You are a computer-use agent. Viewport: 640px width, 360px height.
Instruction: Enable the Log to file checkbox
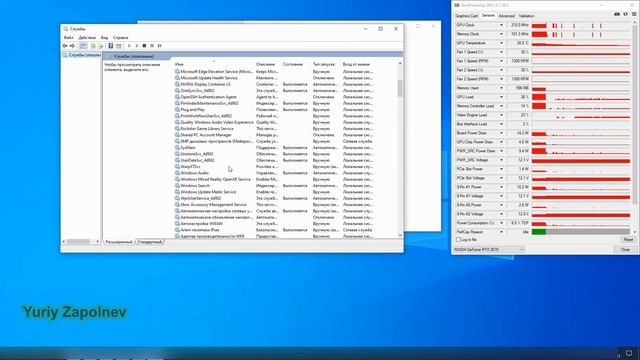tap(458, 240)
